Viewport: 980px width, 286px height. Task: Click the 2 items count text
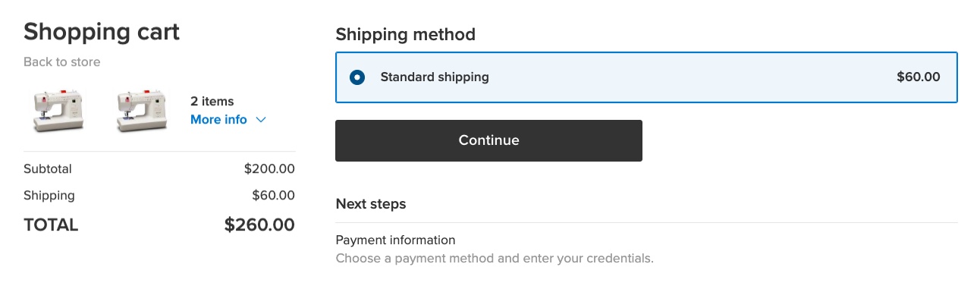click(212, 101)
